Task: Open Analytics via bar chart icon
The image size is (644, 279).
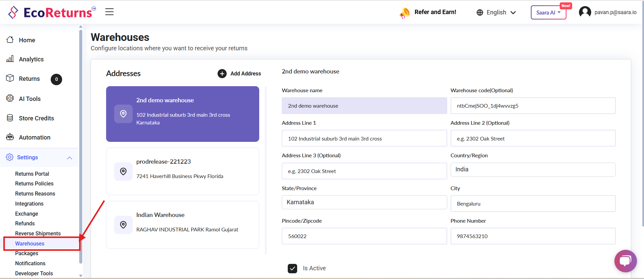Action: (x=10, y=59)
